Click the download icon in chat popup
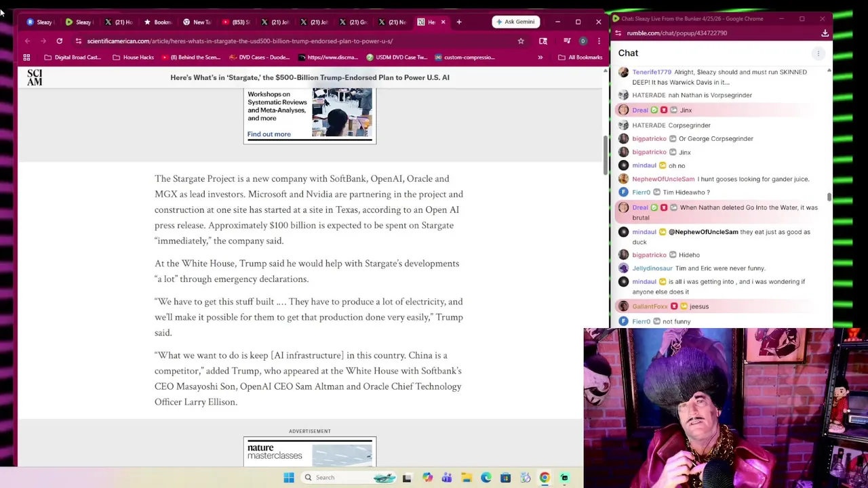 (825, 33)
